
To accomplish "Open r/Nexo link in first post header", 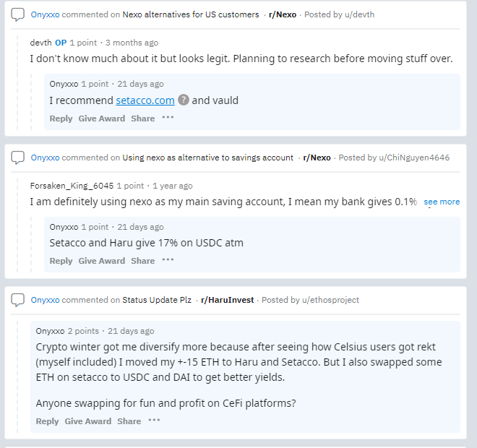I will click(283, 14).
